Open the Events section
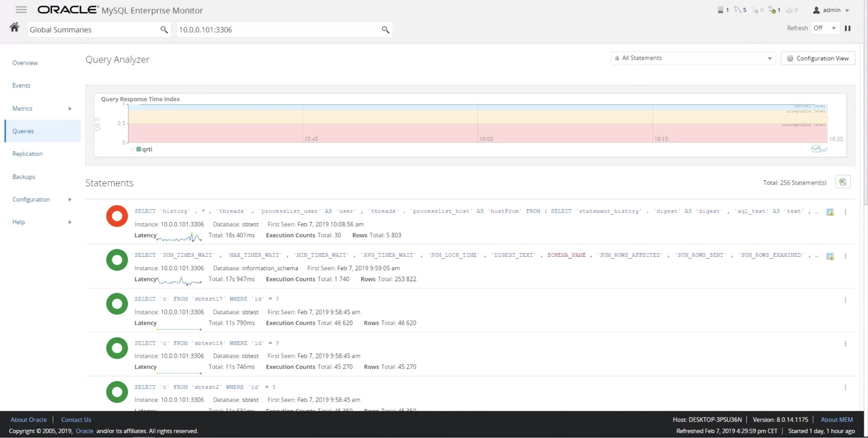 click(21, 86)
